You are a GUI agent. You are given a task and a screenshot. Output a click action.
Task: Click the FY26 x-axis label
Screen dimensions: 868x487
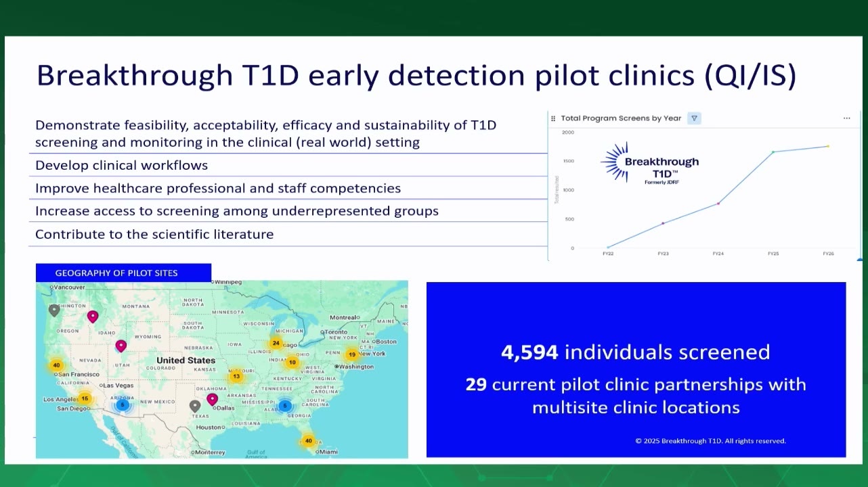click(828, 254)
